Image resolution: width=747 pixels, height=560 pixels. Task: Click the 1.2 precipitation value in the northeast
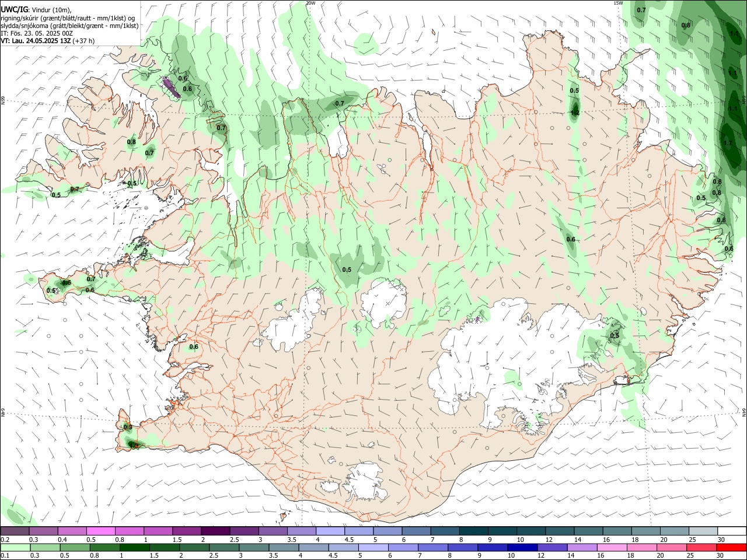[x=575, y=113]
